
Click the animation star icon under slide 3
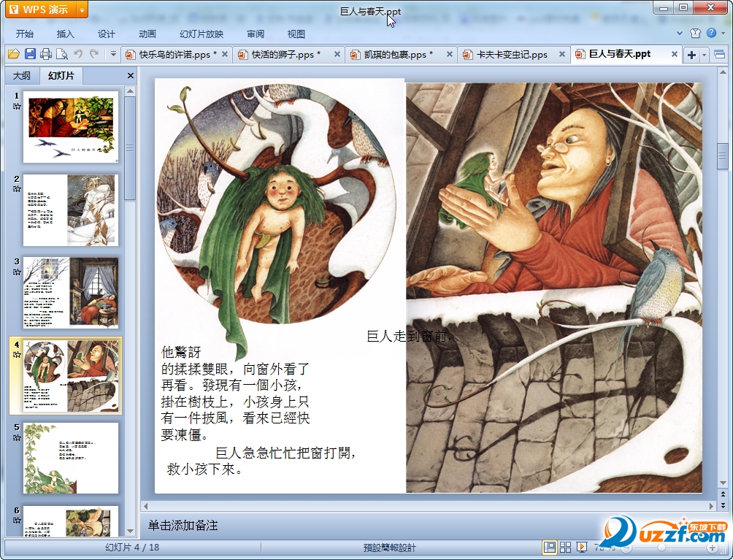pyautogui.click(x=17, y=272)
